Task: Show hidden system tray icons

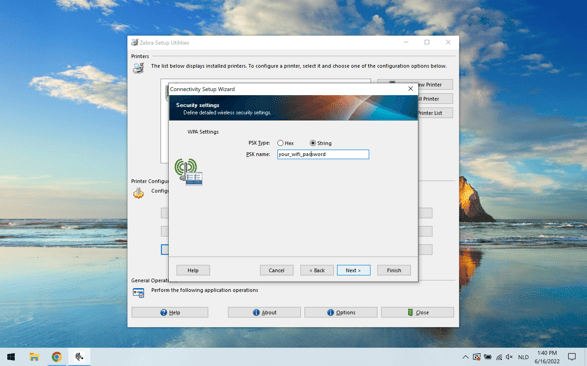Action: 465,357
